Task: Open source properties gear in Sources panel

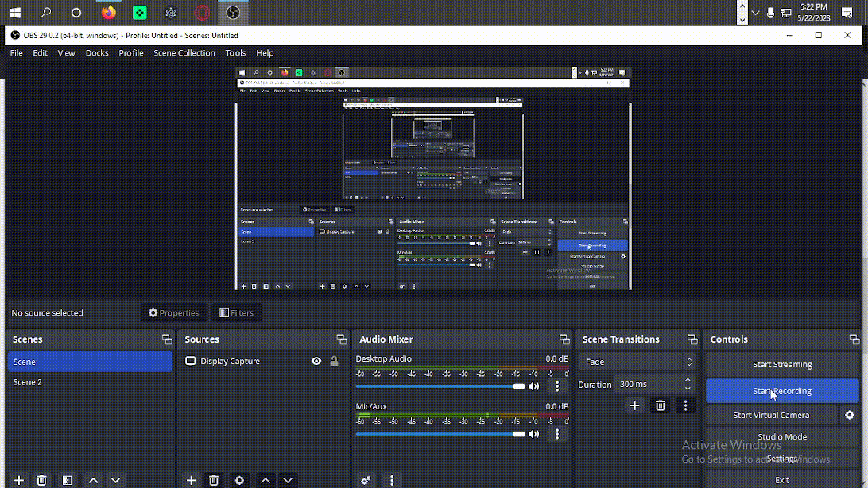Action: click(x=239, y=480)
